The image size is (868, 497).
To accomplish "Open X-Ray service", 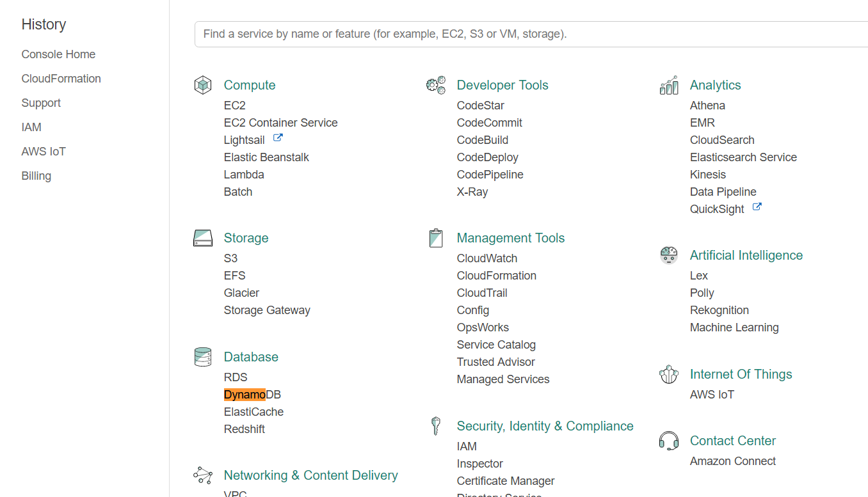I will click(x=472, y=192).
